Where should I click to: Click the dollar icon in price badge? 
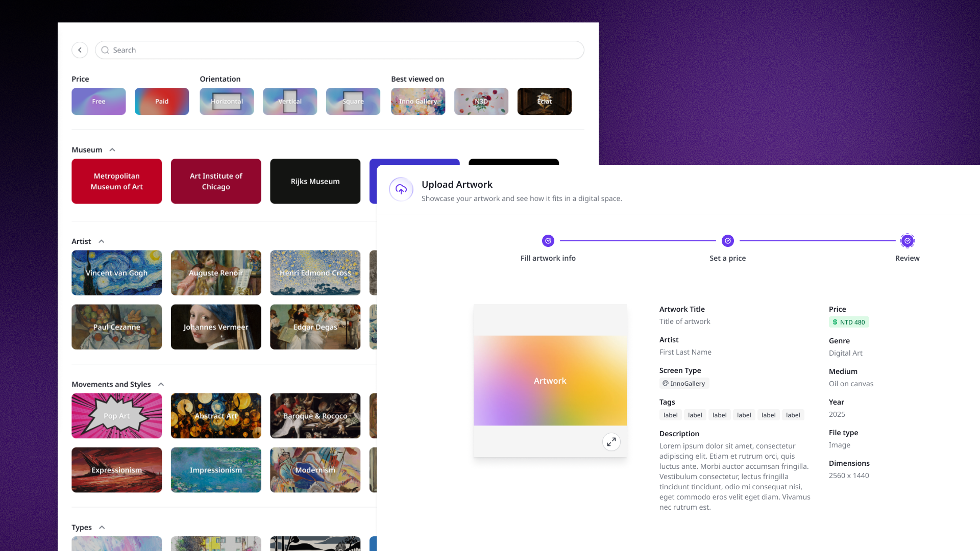click(835, 322)
